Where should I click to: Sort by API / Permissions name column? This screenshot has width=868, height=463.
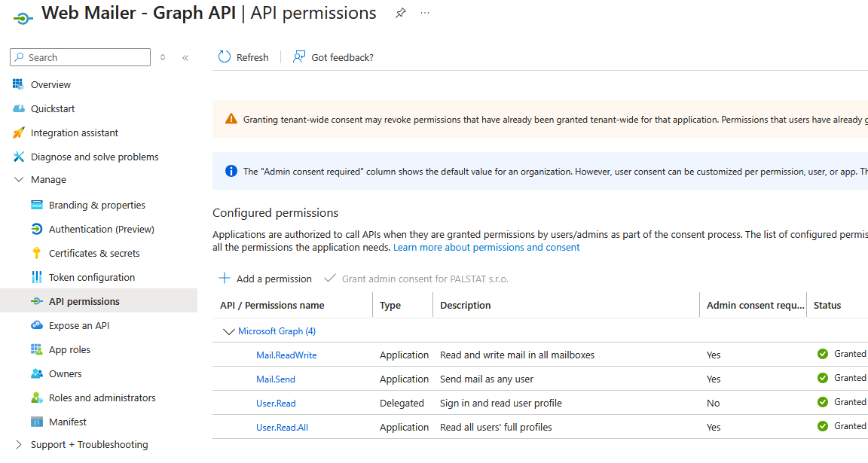pyautogui.click(x=272, y=306)
